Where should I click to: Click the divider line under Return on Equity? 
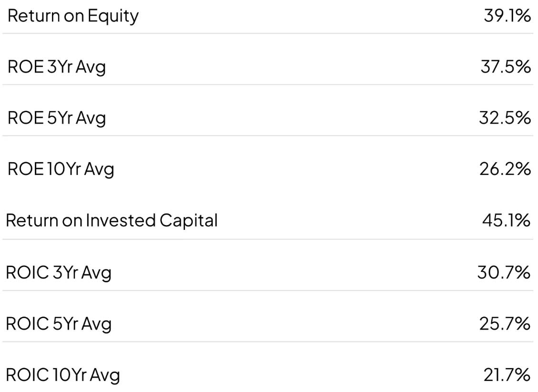pos(269,33)
